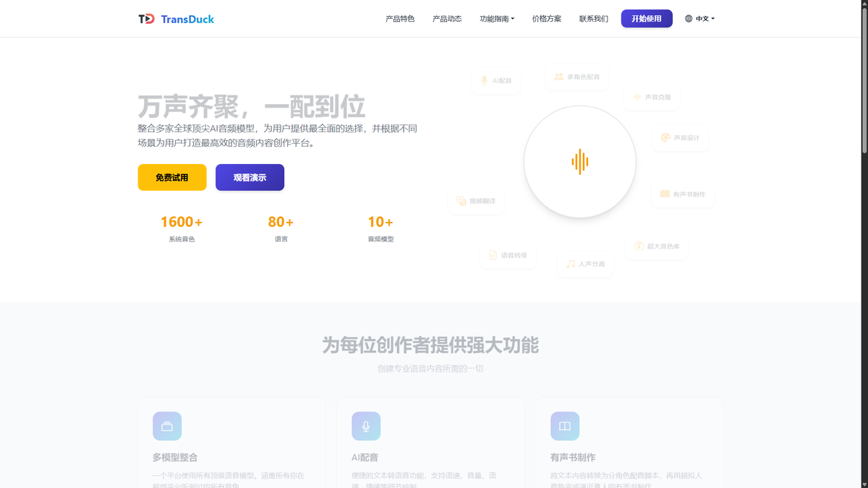Click the AI配音 microphone chip icon
Image resolution: width=868 pixels, height=488 pixels.
(485, 81)
